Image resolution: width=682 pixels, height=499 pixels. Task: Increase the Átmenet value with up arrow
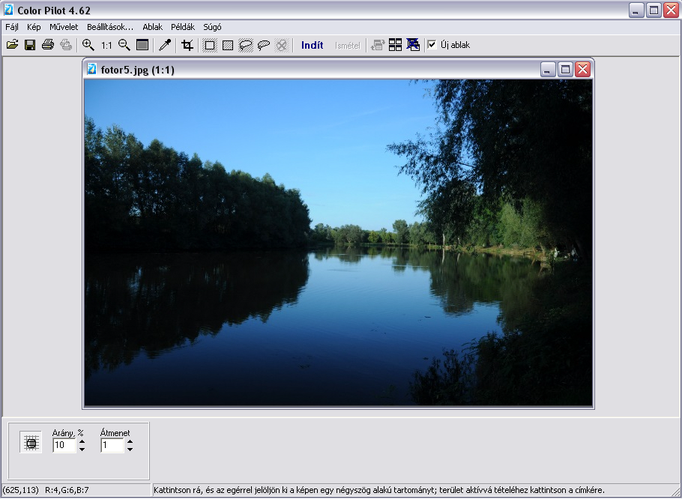129,441
